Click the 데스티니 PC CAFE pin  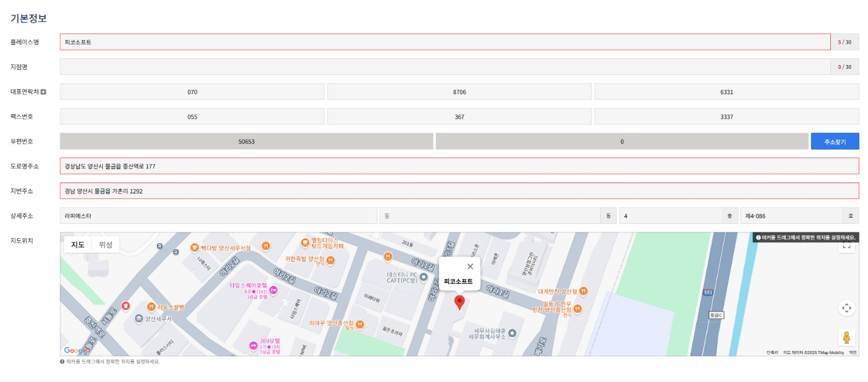(x=424, y=277)
